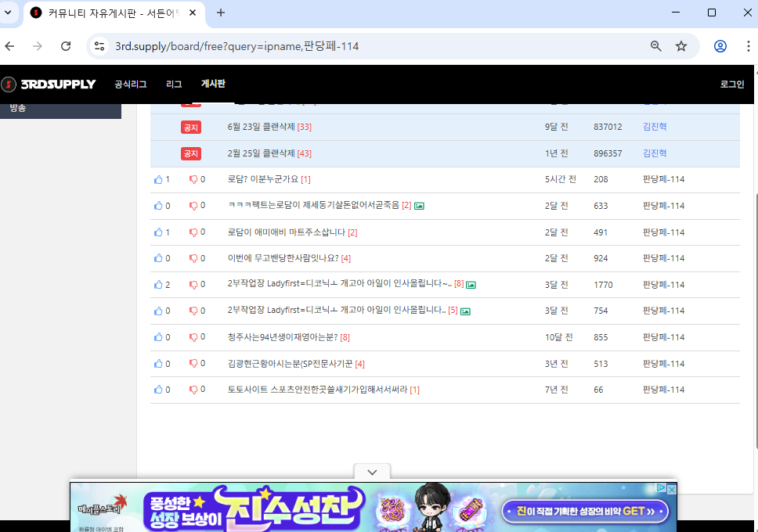
Task: Bookmark this page with the star icon
Action: [x=681, y=46]
